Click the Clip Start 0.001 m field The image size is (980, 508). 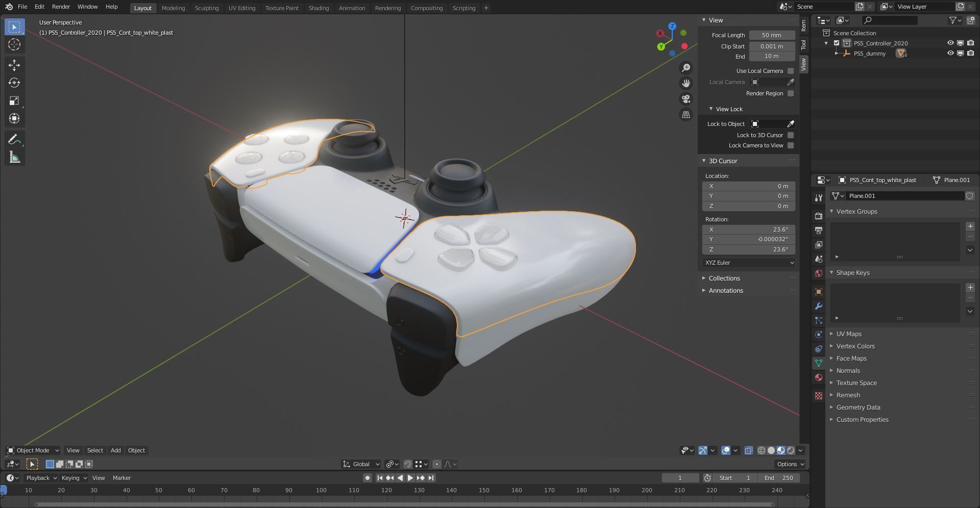pos(772,46)
